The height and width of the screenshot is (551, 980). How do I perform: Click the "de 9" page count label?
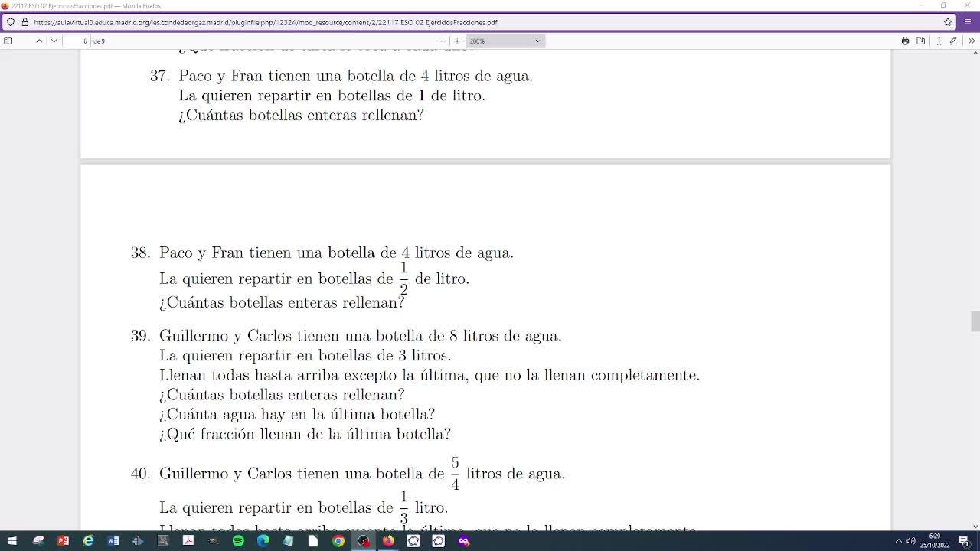(99, 41)
